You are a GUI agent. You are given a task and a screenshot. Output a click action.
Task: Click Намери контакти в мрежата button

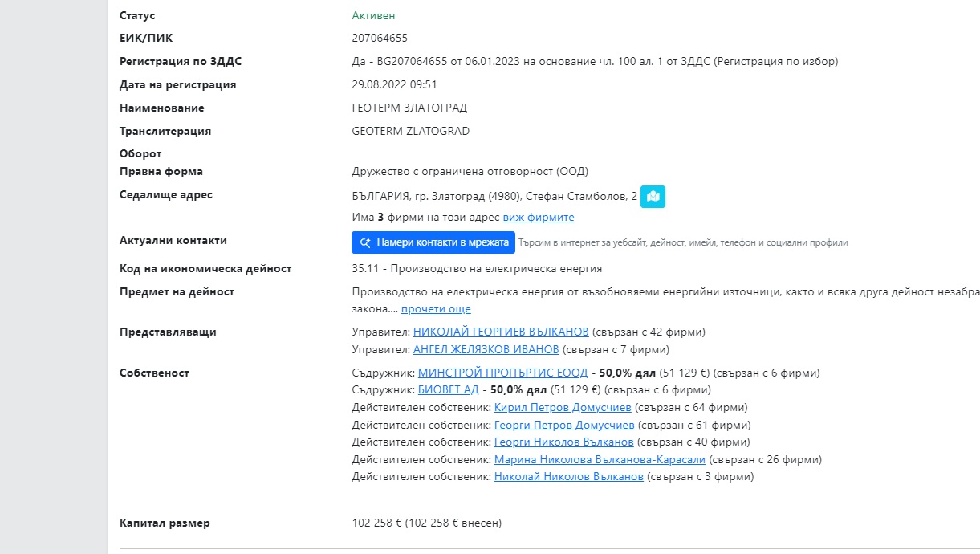coord(433,242)
